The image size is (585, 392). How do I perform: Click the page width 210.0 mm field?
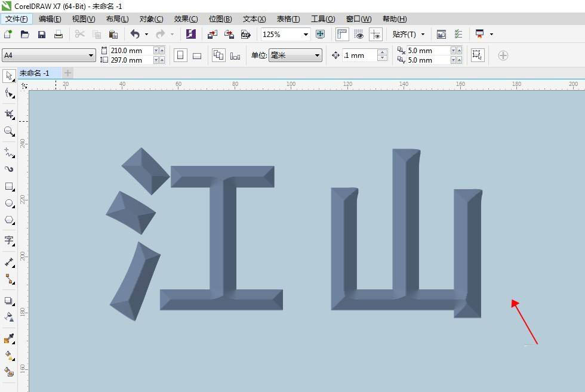click(x=130, y=51)
